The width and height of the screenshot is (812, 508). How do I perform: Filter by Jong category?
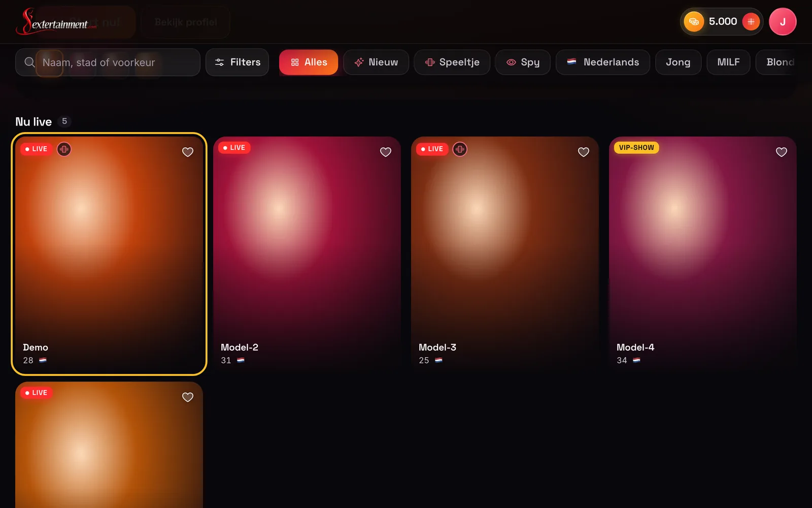[x=678, y=62]
